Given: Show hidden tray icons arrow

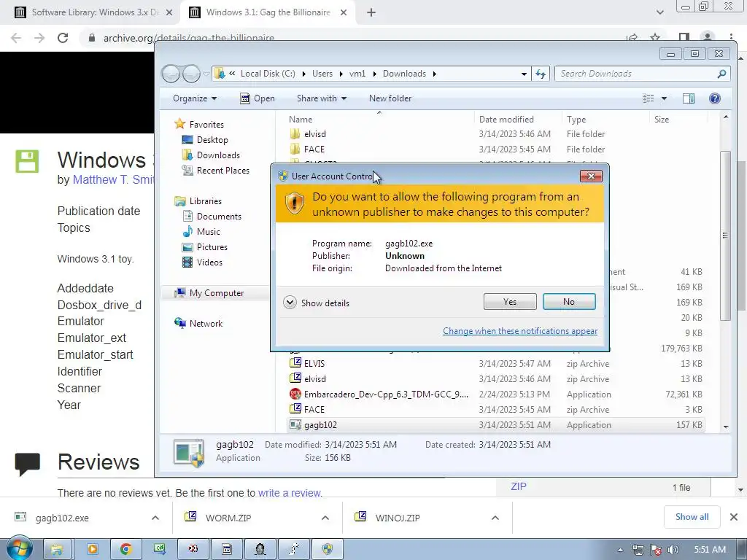Looking at the screenshot, I should pos(620,550).
